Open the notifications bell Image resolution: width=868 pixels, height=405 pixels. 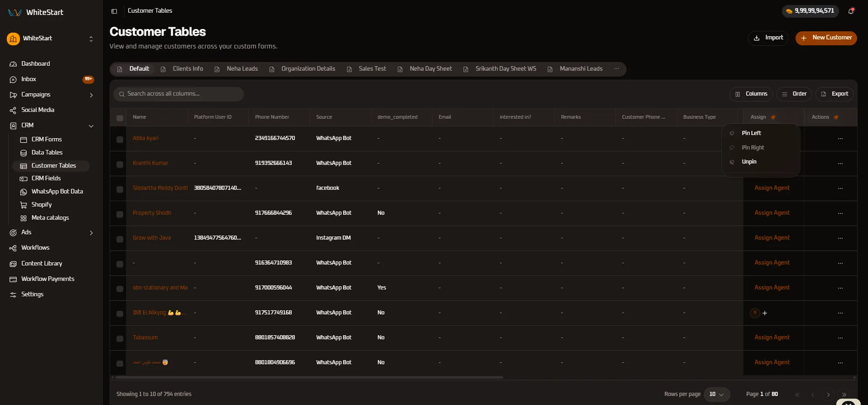851,11
